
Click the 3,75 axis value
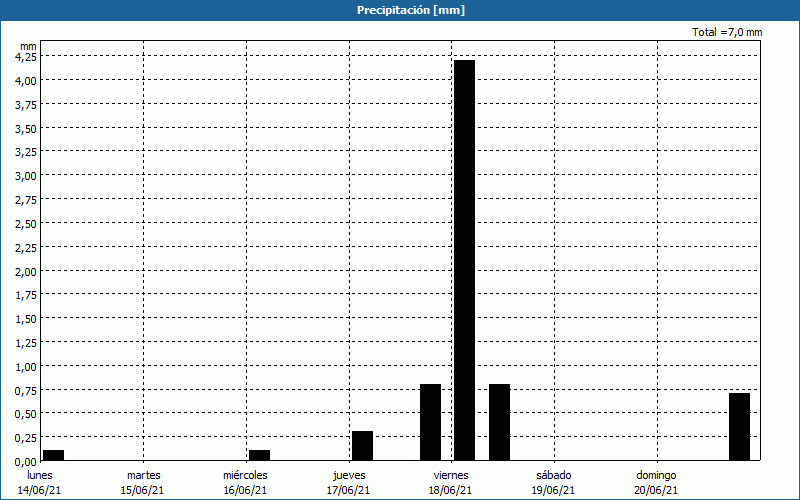pyautogui.click(x=26, y=105)
